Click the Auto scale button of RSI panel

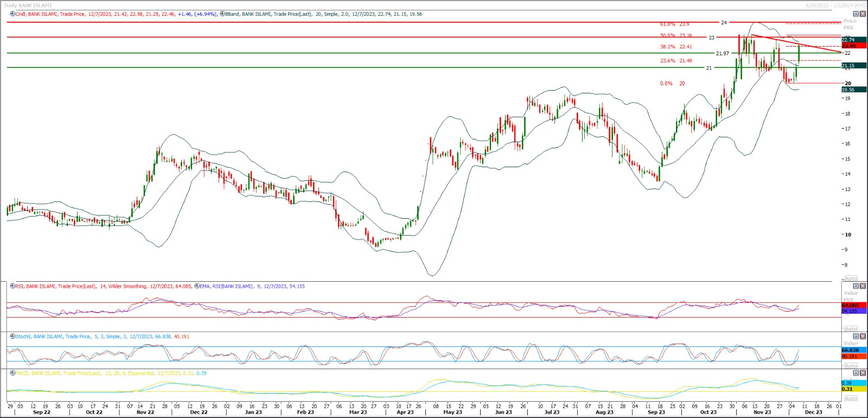pyautogui.click(x=851, y=329)
